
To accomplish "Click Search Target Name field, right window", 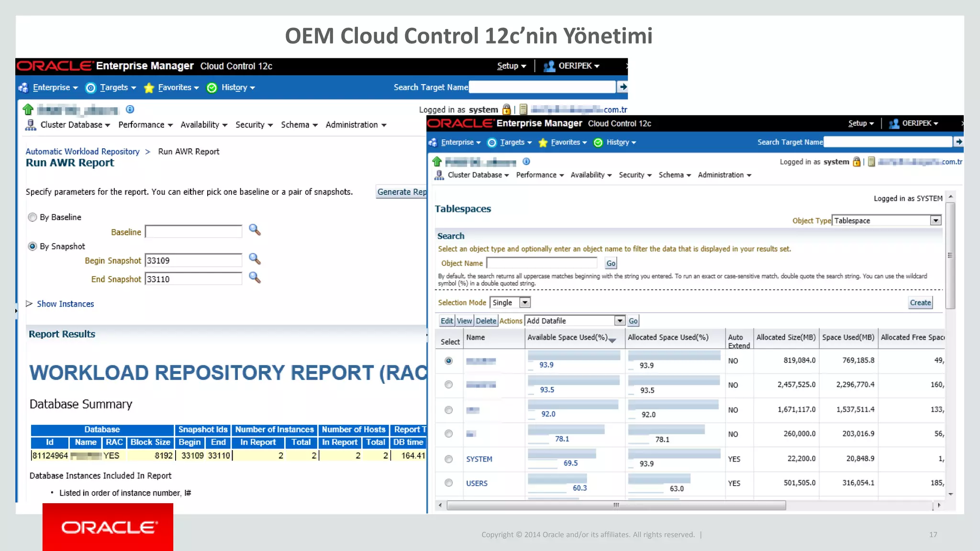I will (888, 142).
